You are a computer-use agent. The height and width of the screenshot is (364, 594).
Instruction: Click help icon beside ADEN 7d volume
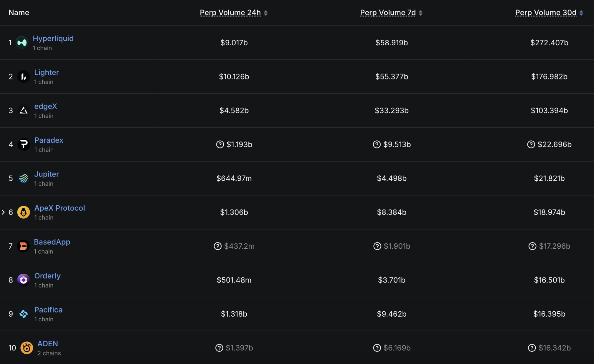pyautogui.click(x=377, y=348)
